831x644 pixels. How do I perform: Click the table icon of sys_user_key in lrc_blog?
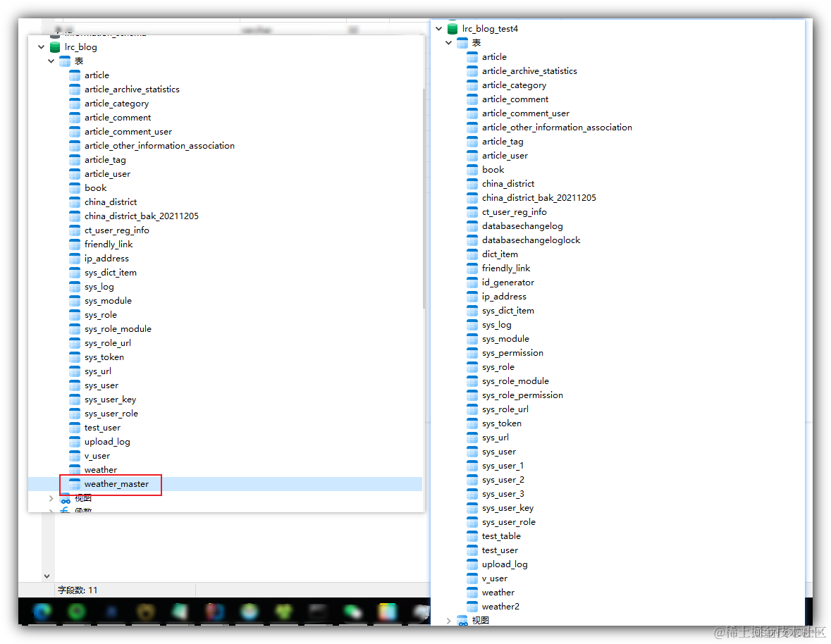[x=75, y=400]
